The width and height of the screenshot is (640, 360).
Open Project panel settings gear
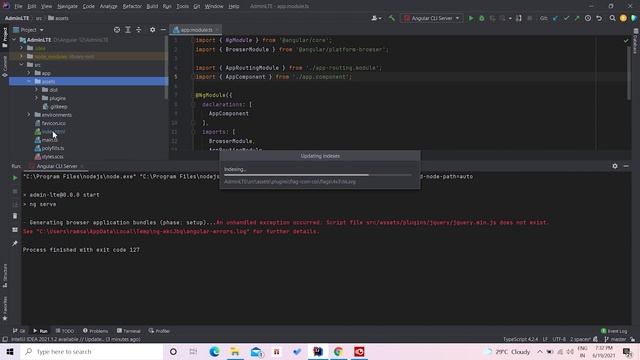click(152, 30)
